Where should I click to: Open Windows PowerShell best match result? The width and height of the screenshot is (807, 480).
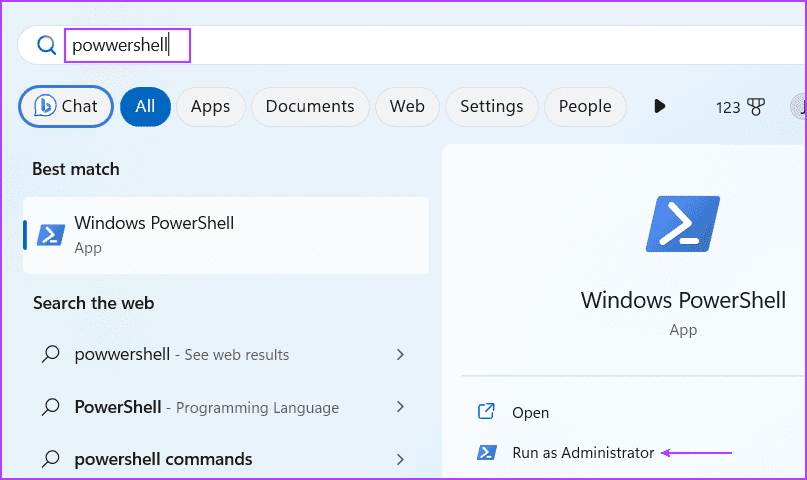(x=226, y=235)
